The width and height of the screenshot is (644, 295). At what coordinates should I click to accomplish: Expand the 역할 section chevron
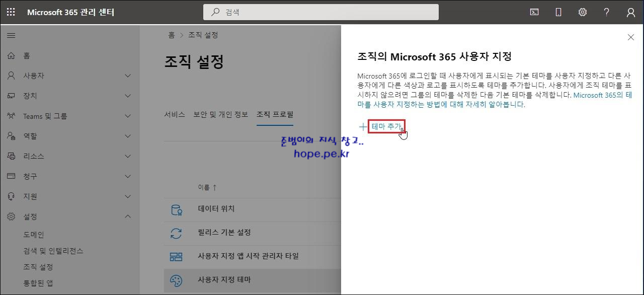(128, 136)
